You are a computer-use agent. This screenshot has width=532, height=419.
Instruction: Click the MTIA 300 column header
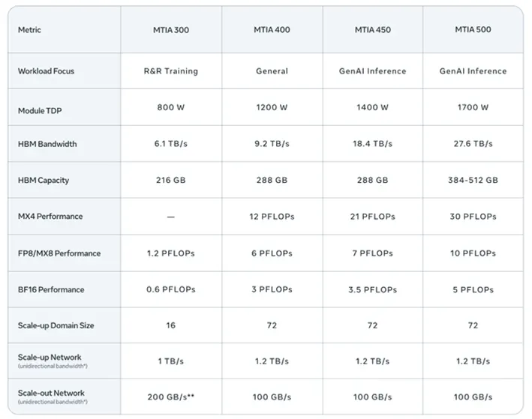(170, 30)
